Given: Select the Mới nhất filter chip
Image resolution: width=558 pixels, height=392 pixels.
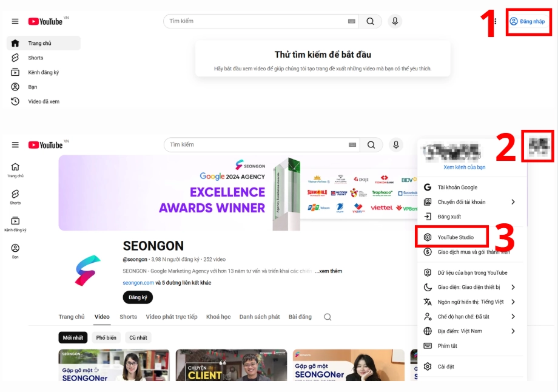Looking at the screenshot, I should tap(73, 337).
